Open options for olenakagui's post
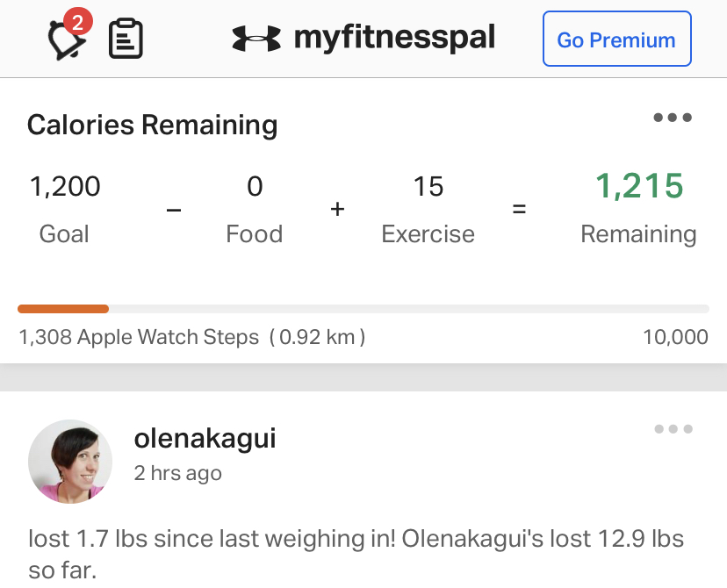 pyautogui.click(x=673, y=429)
